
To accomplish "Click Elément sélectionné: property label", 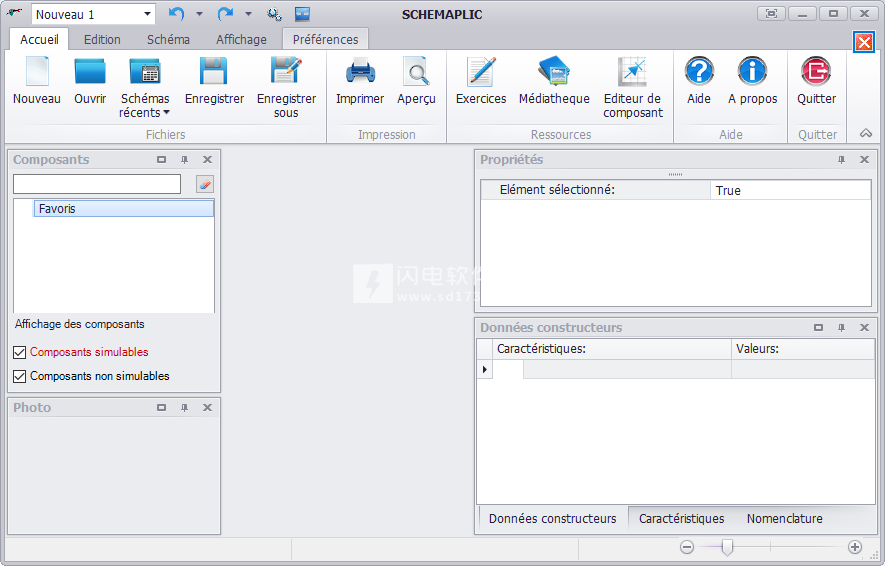I will pos(557,190).
